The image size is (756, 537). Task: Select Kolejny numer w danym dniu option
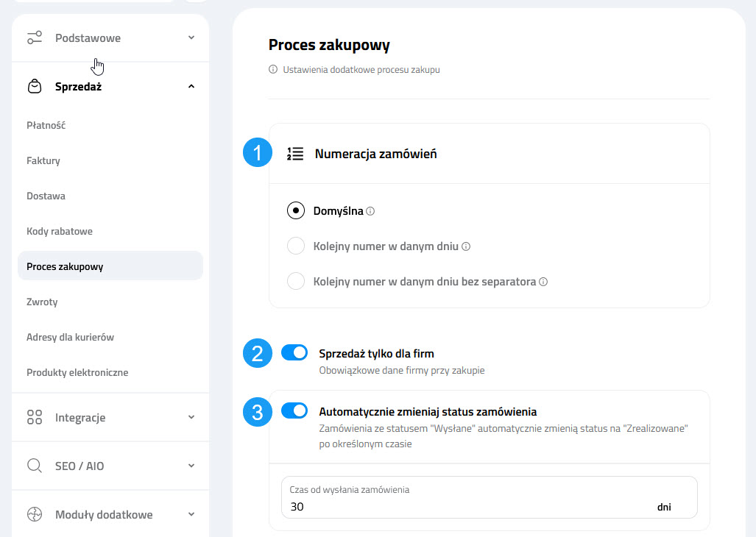coord(295,246)
